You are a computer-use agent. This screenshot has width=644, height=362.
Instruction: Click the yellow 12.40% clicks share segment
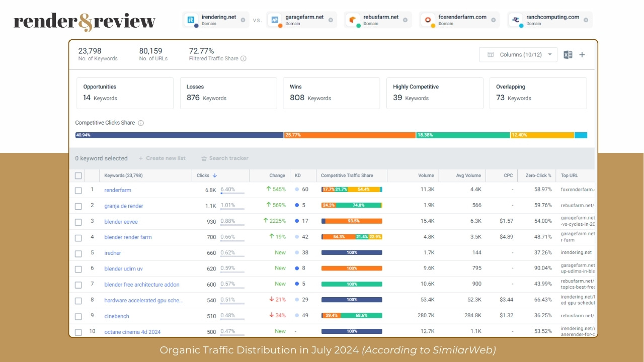pos(542,135)
